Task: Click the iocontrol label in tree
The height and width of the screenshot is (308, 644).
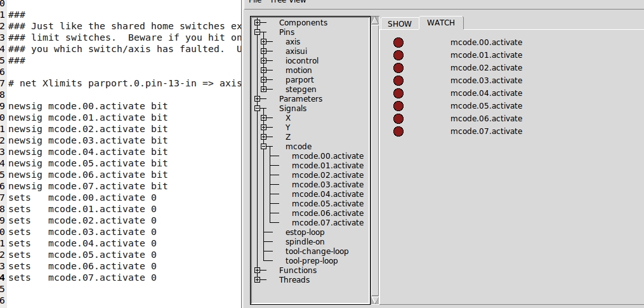Action: pos(302,60)
